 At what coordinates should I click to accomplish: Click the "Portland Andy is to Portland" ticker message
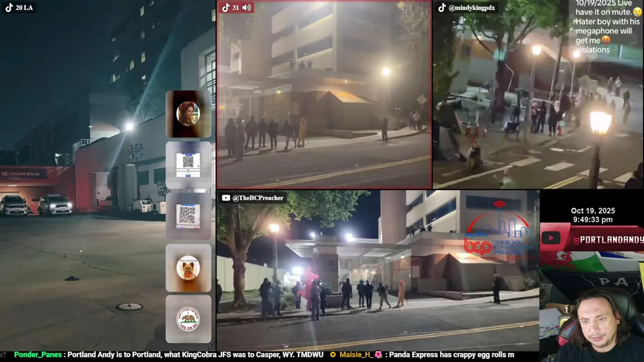pyautogui.click(x=195, y=354)
